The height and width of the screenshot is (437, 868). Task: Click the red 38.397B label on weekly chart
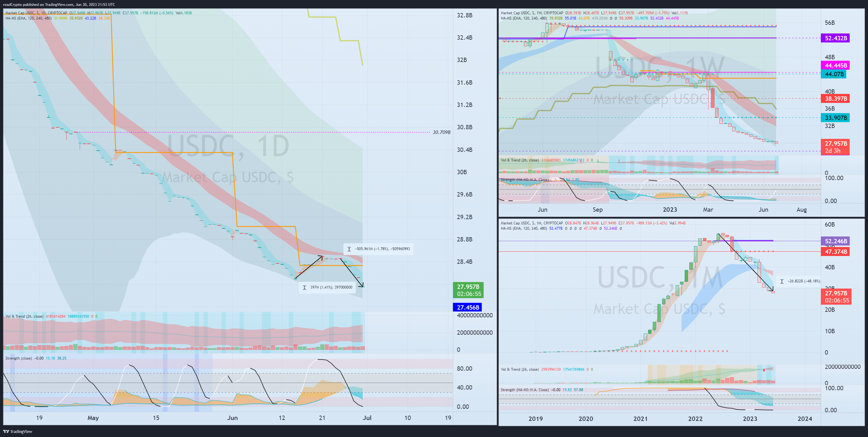(x=835, y=98)
